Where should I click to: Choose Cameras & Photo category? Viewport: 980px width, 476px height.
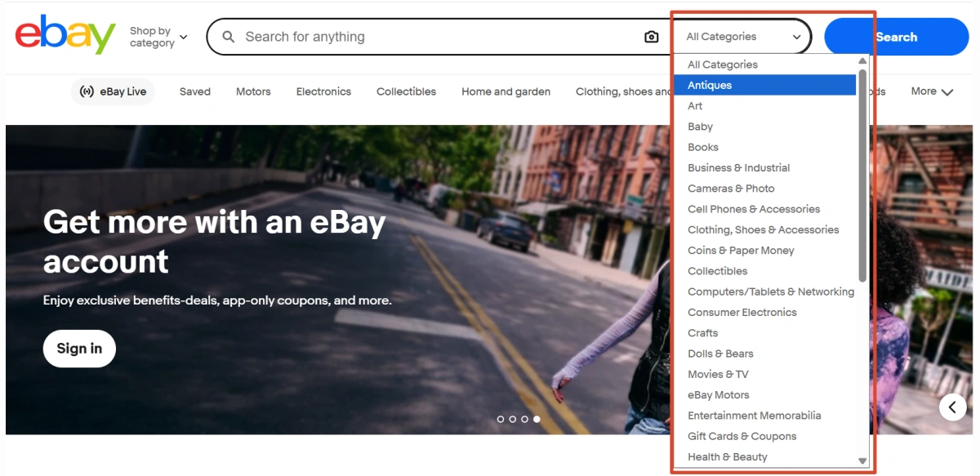pos(764,189)
